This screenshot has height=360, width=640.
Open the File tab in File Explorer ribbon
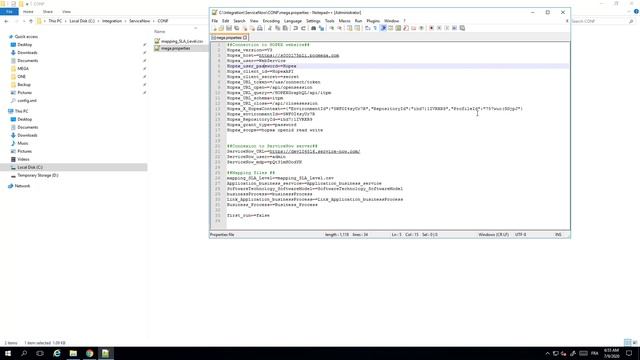(9, 12)
